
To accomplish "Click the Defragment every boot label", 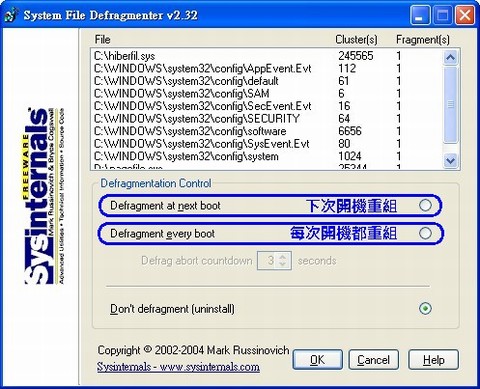I will pos(162,234).
